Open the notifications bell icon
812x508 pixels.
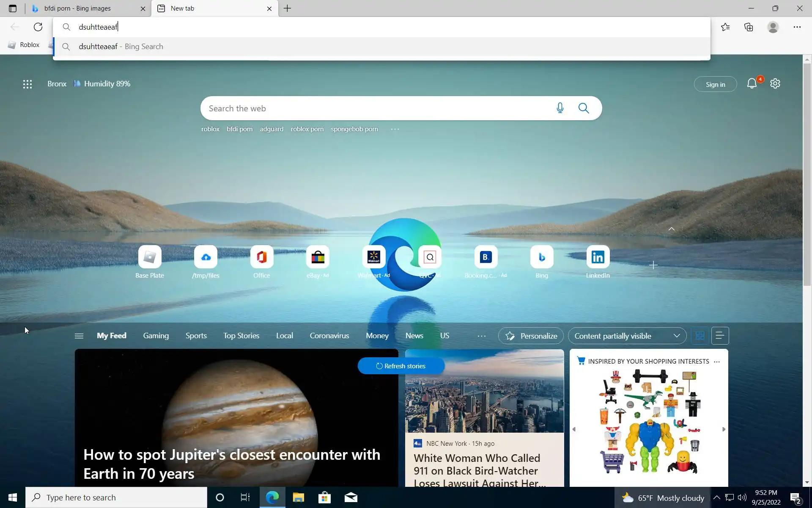(752, 84)
